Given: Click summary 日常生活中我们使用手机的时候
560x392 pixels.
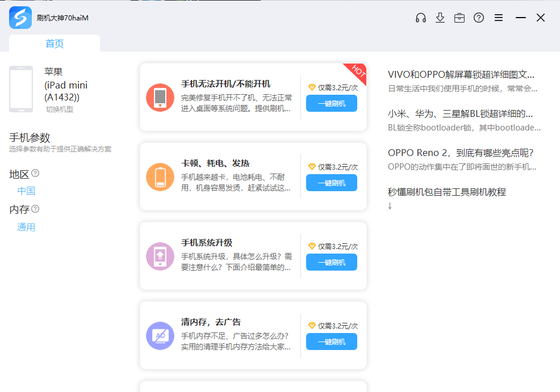Looking at the screenshot, I should [x=462, y=88].
